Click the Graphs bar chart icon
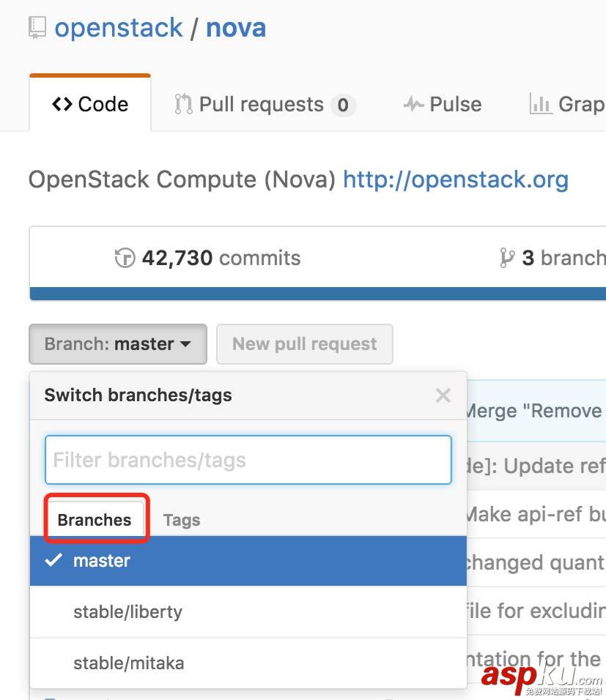This screenshot has height=700, width=606. 541,105
